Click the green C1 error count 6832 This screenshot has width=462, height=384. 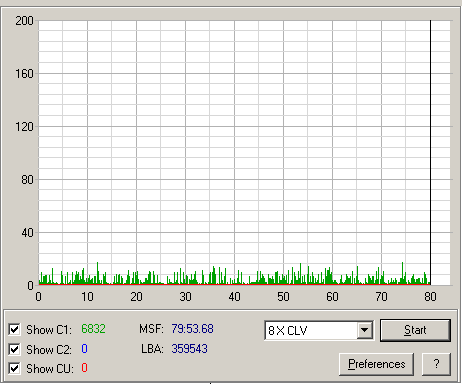coord(93,329)
